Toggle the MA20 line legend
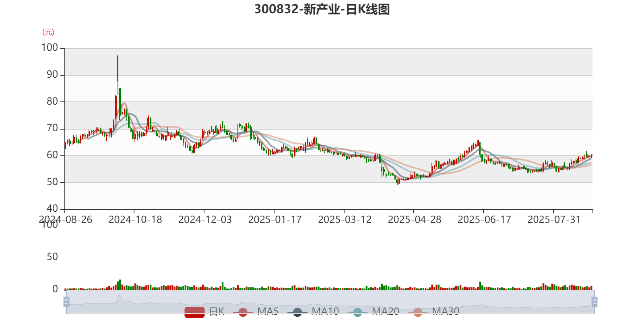Viewport: 644px width, 322px height. coord(373,312)
